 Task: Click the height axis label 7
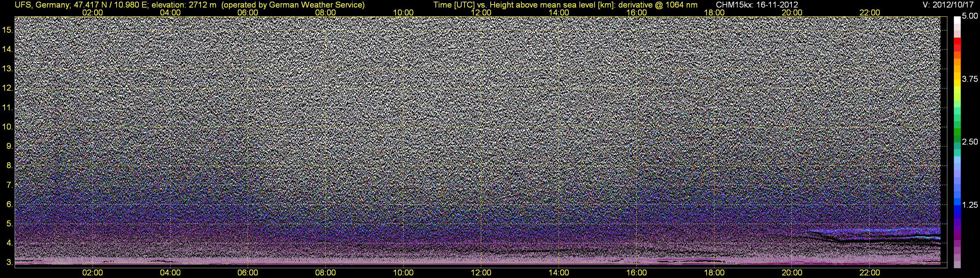click(9, 185)
